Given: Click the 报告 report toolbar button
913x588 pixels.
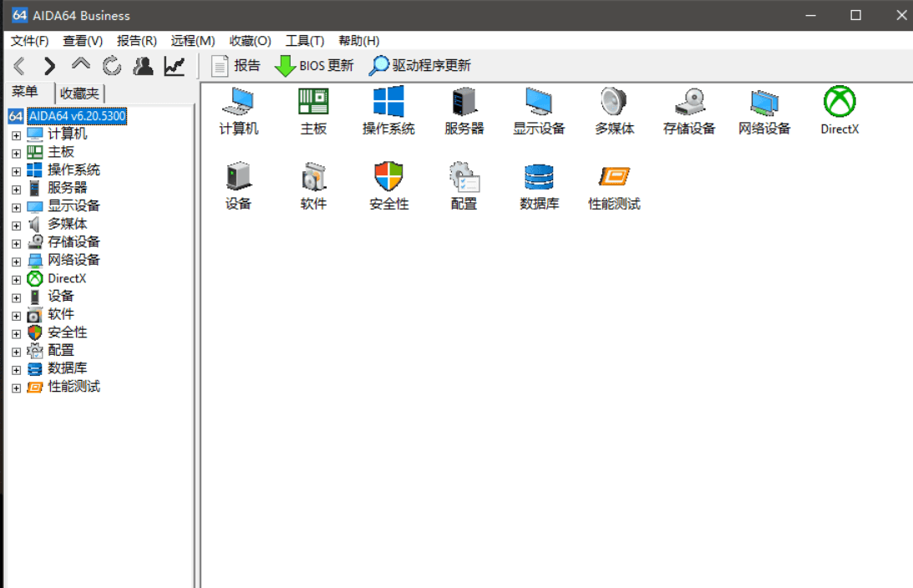Looking at the screenshot, I should point(236,66).
